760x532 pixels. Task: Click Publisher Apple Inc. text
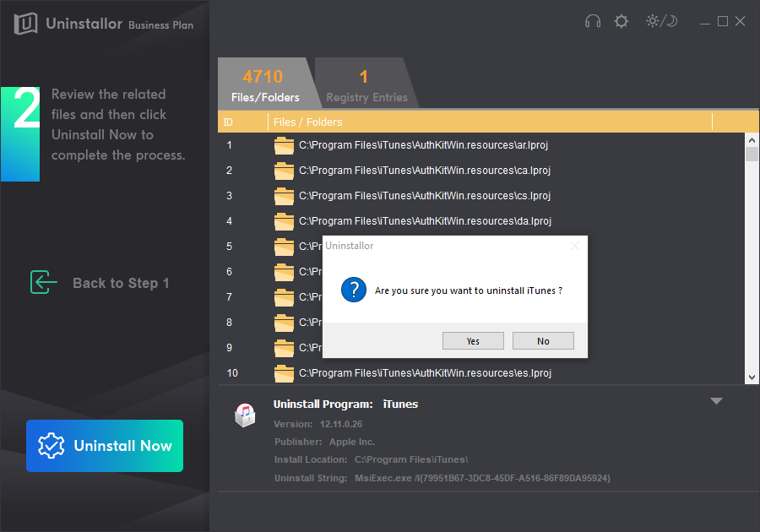pos(324,442)
